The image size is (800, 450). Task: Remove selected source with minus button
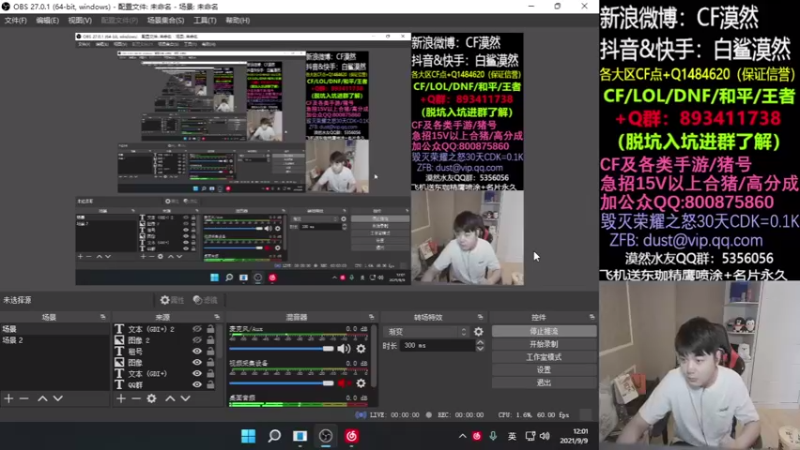pos(136,398)
